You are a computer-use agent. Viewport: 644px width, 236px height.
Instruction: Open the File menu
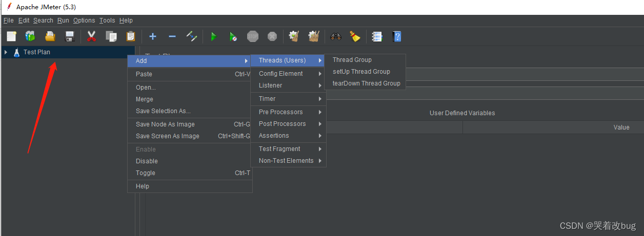pos(9,20)
